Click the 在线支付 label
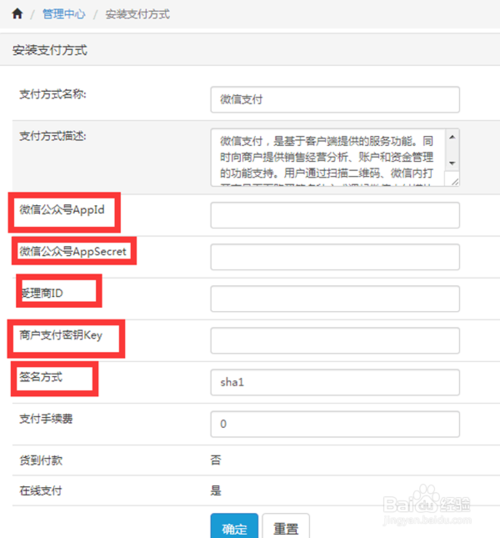This screenshot has height=538, width=500. pyautogui.click(x=41, y=491)
